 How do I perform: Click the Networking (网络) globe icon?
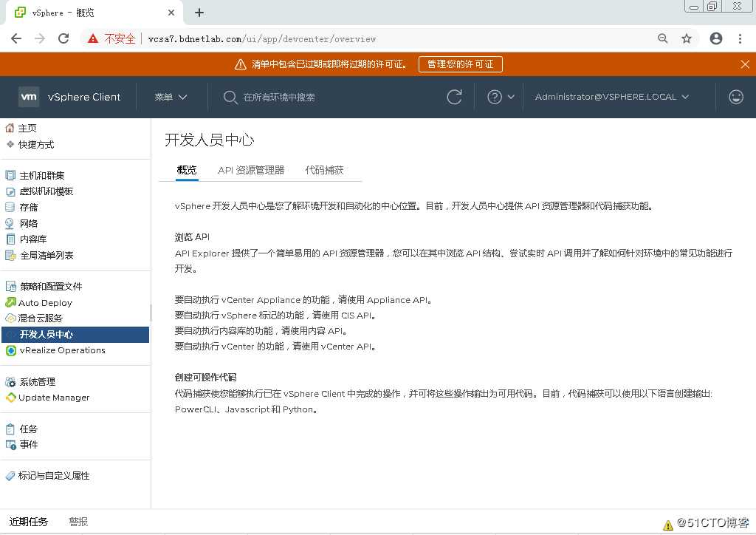pyautogui.click(x=10, y=223)
